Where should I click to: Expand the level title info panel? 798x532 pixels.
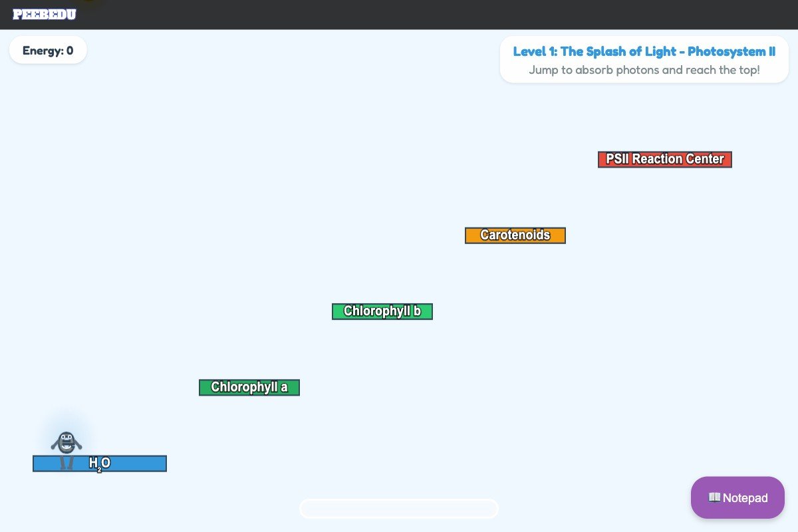[644, 59]
